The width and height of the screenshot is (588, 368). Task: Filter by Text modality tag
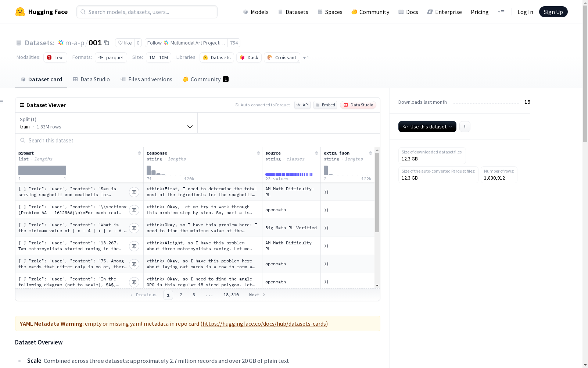[55, 57]
